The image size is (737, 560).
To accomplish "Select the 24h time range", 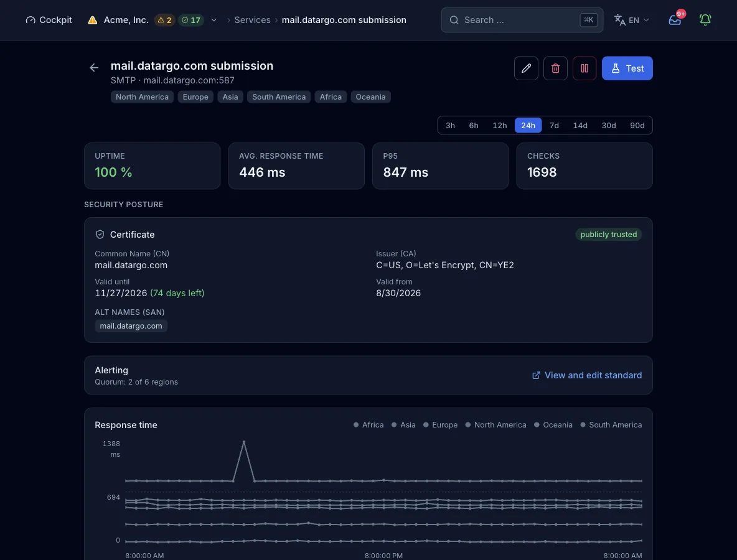I will click(x=528, y=126).
